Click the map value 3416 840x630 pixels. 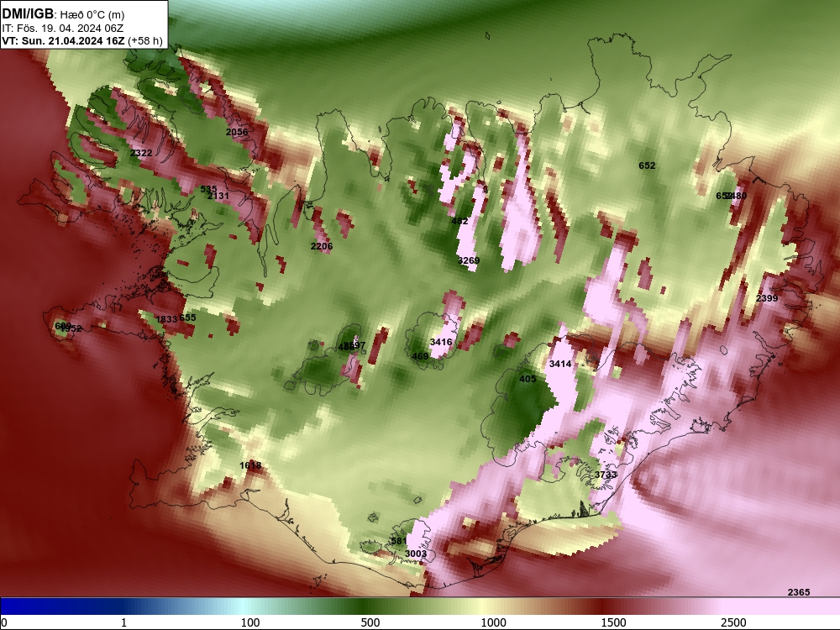(441, 342)
